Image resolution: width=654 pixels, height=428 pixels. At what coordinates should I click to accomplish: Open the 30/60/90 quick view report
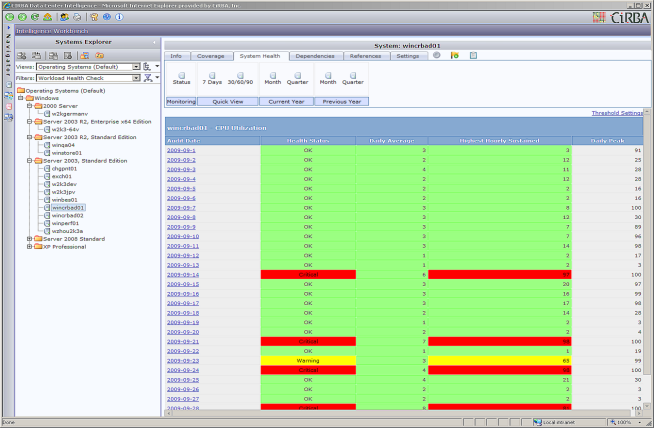click(240, 76)
